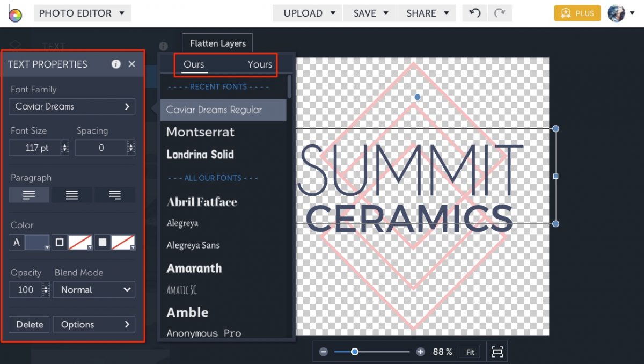Choose the Amble font
This screenshot has width=644, height=364.
187,312
